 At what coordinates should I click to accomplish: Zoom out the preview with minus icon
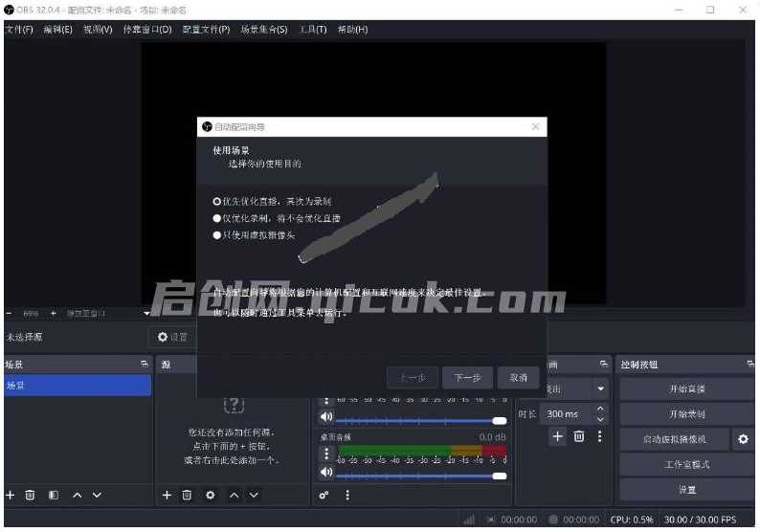point(10,314)
